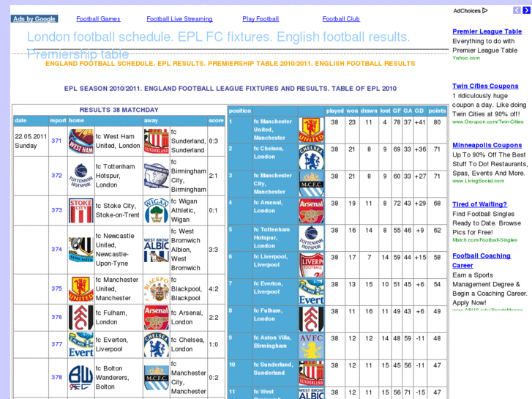The height and width of the screenshot is (399, 532).
Task: Open match report 373
Action: pos(56,210)
